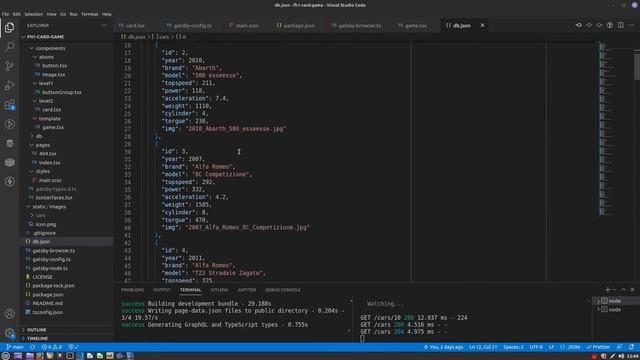Maximize the terminal panel with chevron

pyautogui.click(x=623, y=290)
